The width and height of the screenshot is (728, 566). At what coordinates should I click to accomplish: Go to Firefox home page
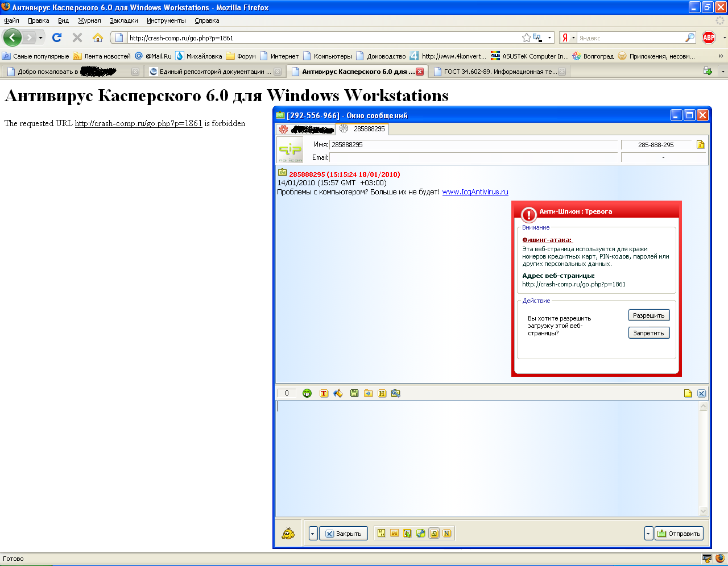point(98,38)
